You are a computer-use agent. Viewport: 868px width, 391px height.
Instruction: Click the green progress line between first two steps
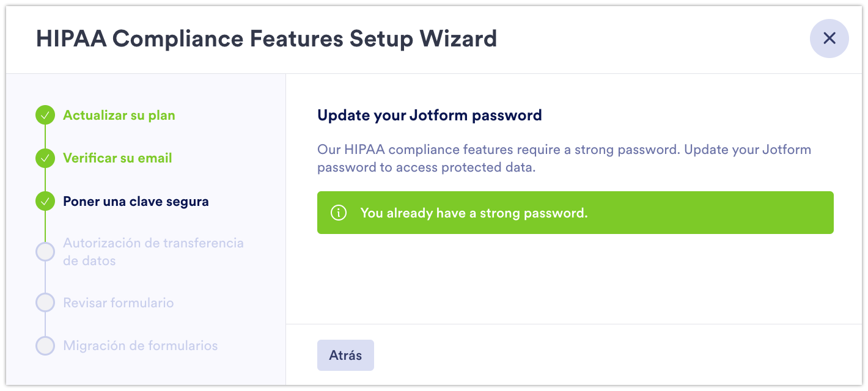45,137
